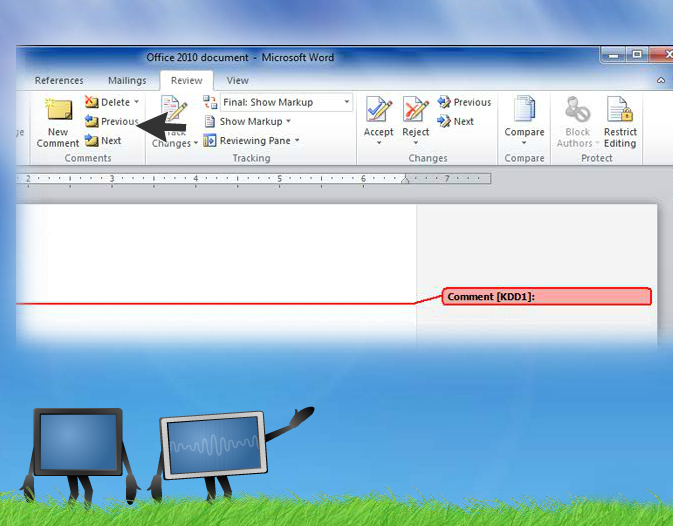Click the horizontal ruler indent marker

pos(405,180)
